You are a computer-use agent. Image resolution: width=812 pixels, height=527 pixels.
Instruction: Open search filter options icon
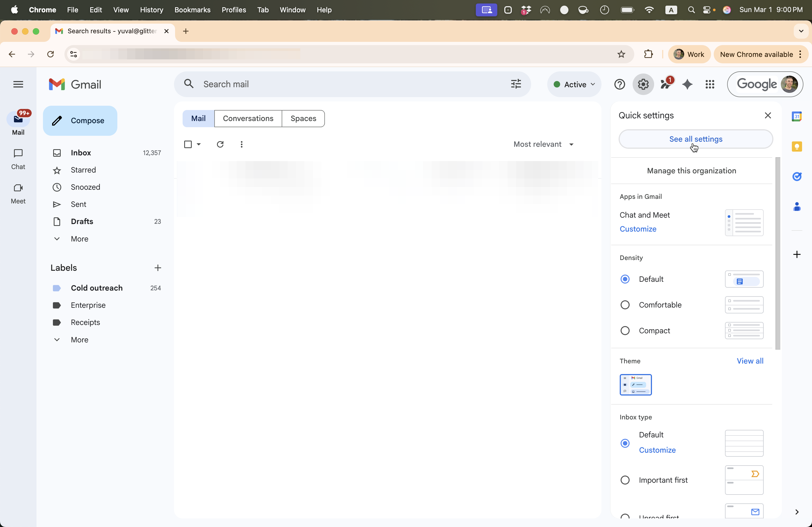click(x=516, y=84)
